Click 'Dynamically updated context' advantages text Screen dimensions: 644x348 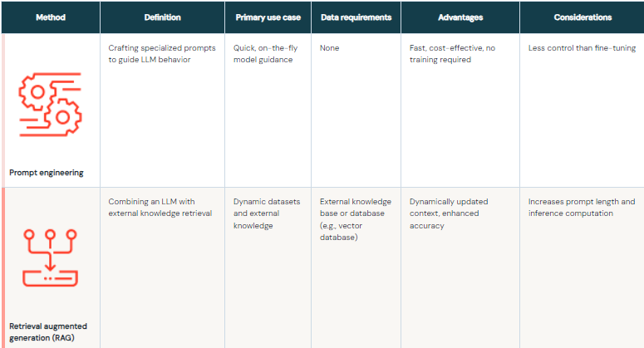[449, 213]
